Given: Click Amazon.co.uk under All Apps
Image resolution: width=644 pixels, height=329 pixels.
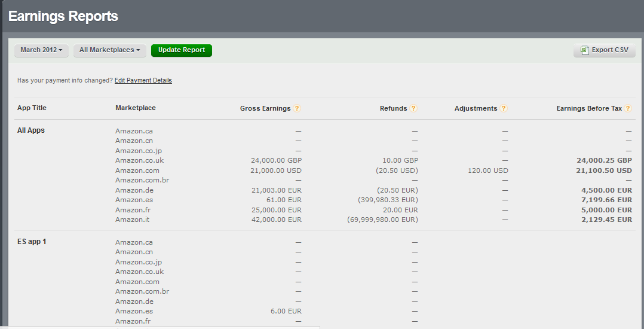Looking at the screenshot, I should point(139,160).
